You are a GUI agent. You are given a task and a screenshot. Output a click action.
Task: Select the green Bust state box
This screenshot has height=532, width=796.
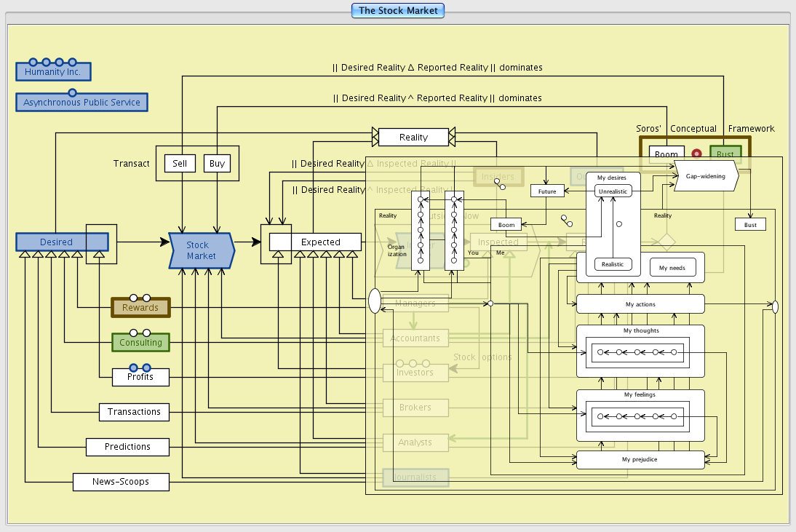point(725,154)
